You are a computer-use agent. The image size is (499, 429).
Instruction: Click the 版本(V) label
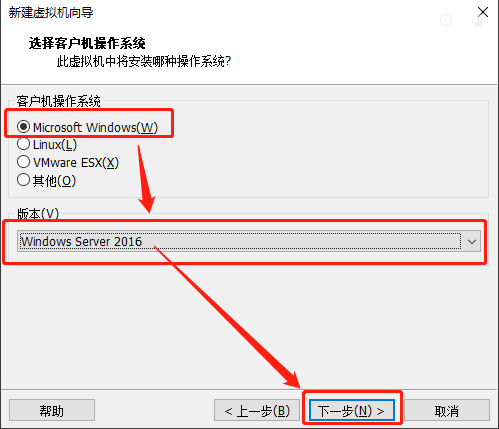(38, 213)
